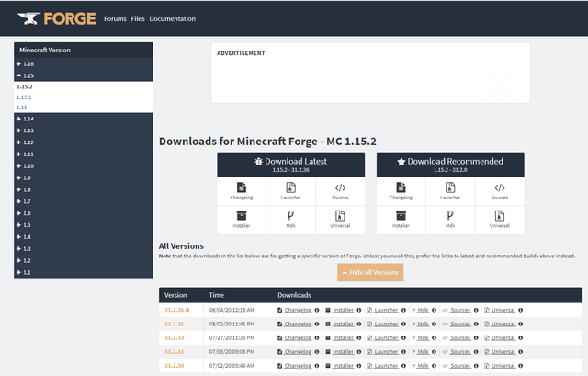Open Changelog under Download Latest
The image size is (588, 376).
click(242, 191)
